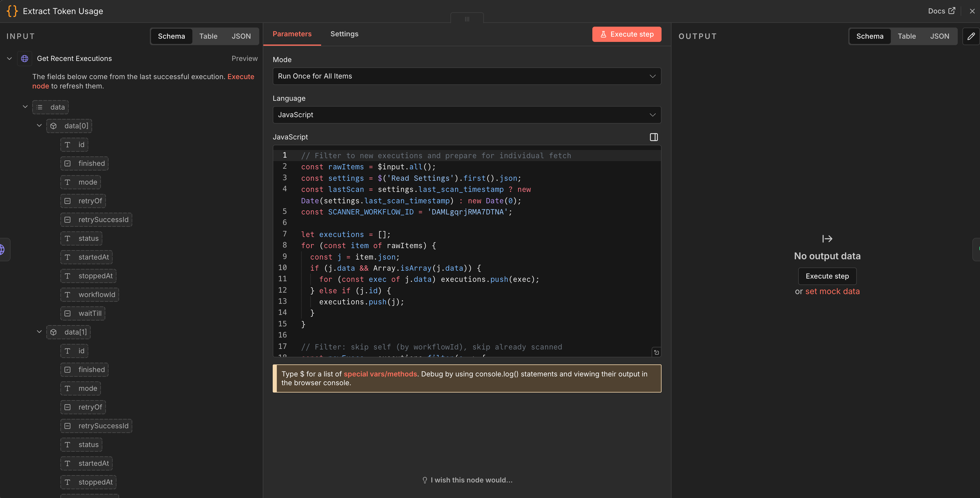Open the Mode dropdown
Image resolution: width=980 pixels, height=498 pixels.
tap(467, 76)
